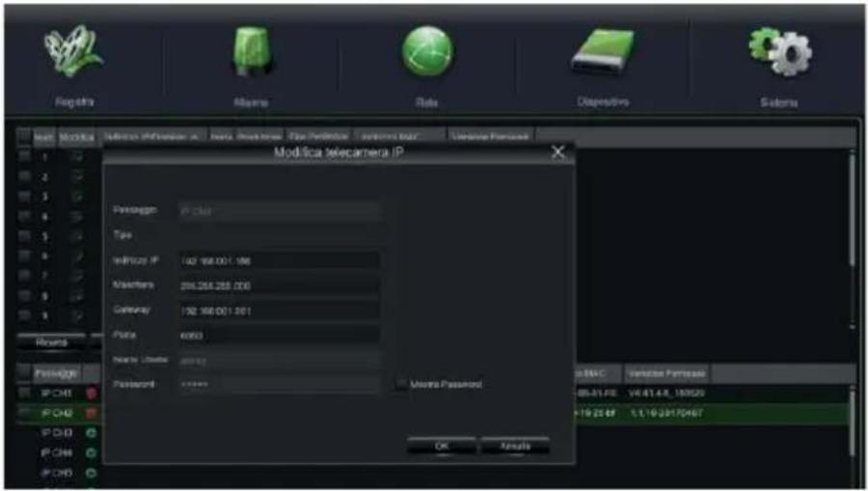Screen dimensions: 868x491
Task: Tick the checkbox for found device number 7
Action: click(24, 276)
